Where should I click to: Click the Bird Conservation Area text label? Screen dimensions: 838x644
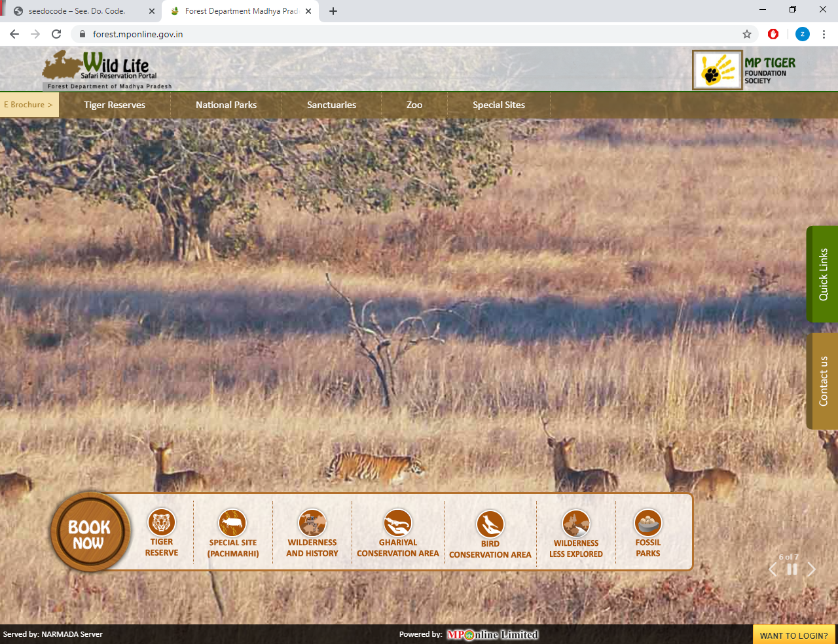pyautogui.click(x=490, y=549)
